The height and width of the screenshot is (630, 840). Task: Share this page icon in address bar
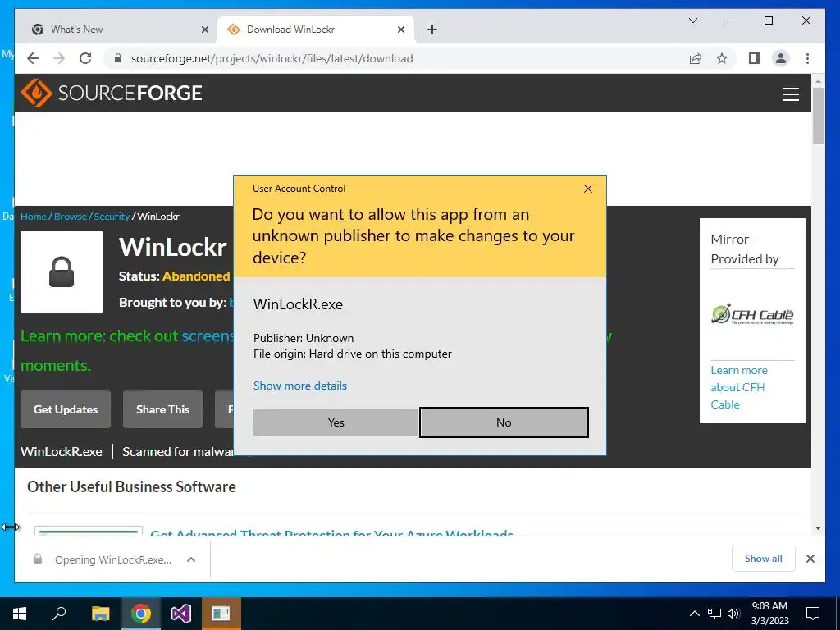[696, 58]
